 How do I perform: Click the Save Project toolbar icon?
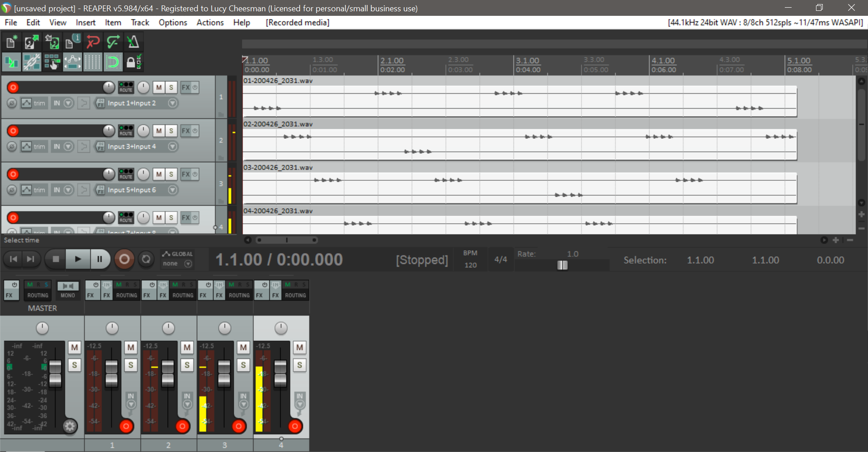[x=52, y=42]
